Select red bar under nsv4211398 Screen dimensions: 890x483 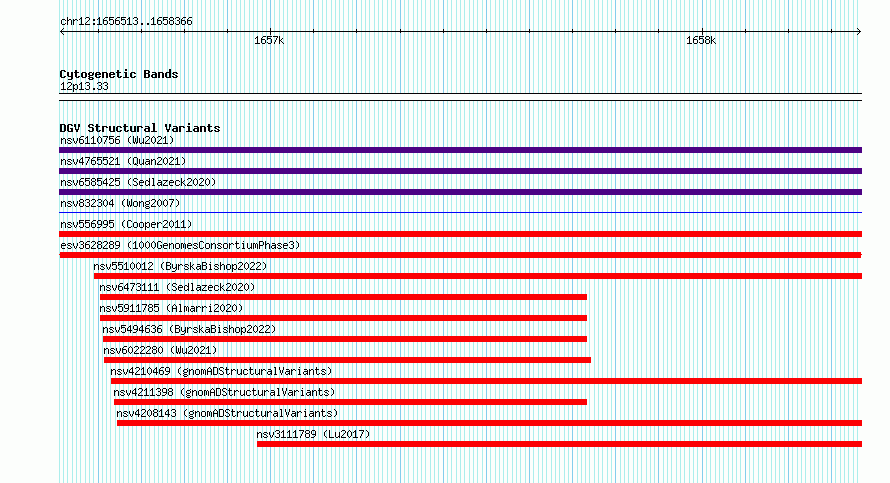point(350,402)
